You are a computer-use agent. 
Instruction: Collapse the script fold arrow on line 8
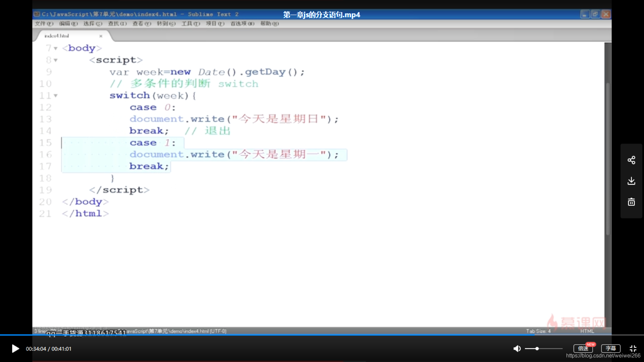(x=56, y=60)
